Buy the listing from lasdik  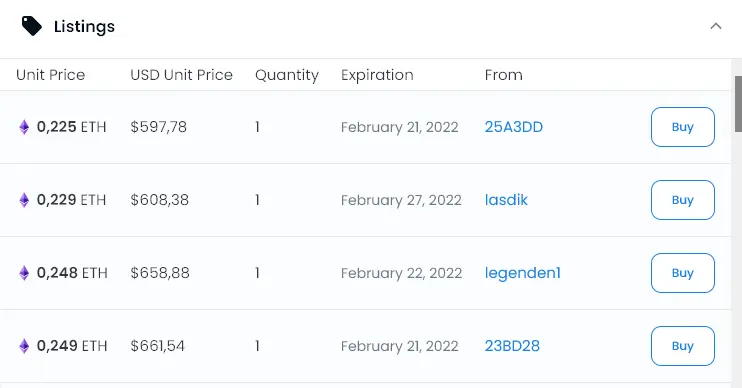click(682, 200)
